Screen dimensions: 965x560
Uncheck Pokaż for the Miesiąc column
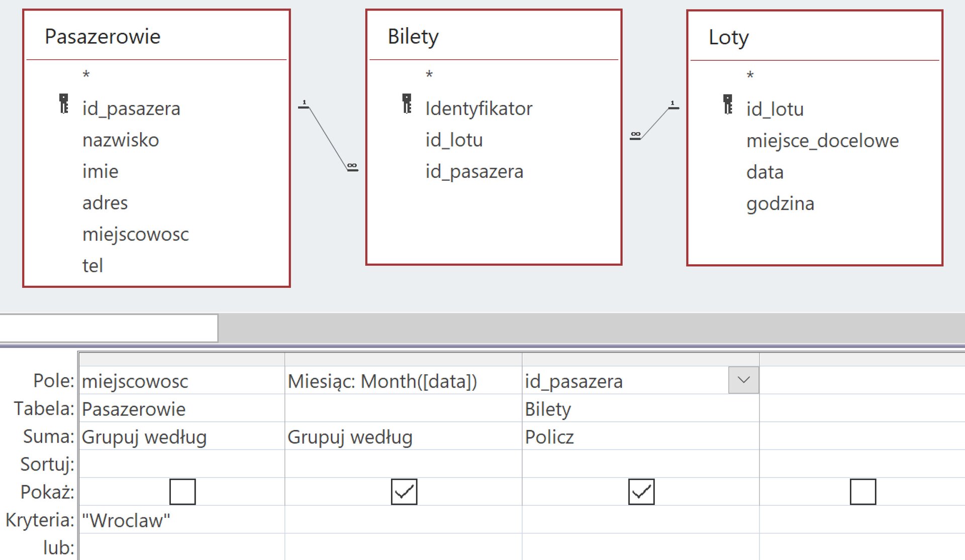pos(404,492)
